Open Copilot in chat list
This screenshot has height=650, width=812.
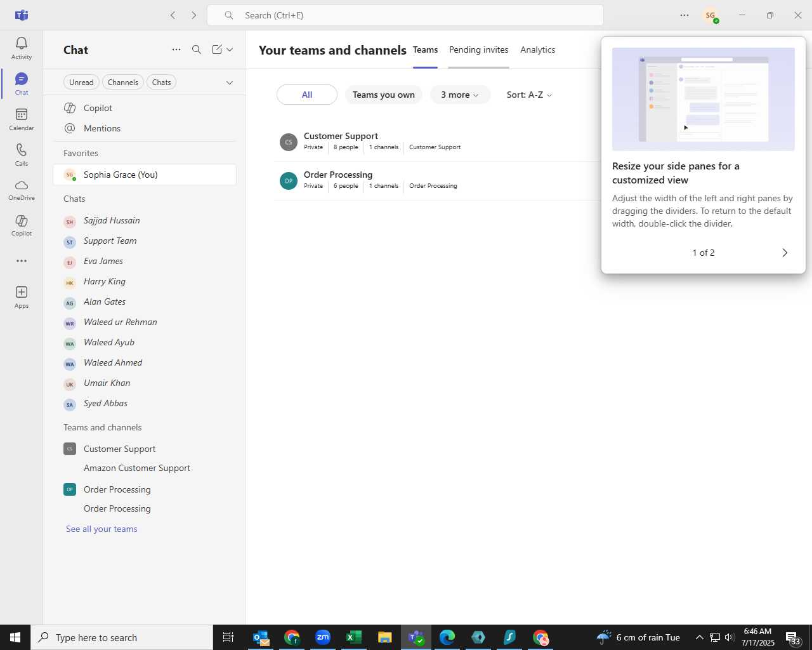click(145, 109)
